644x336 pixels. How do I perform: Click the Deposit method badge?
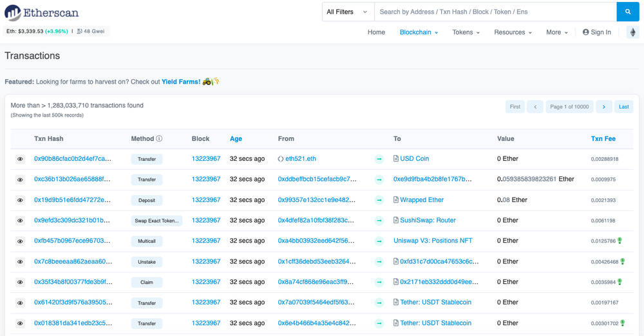pos(147,200)
